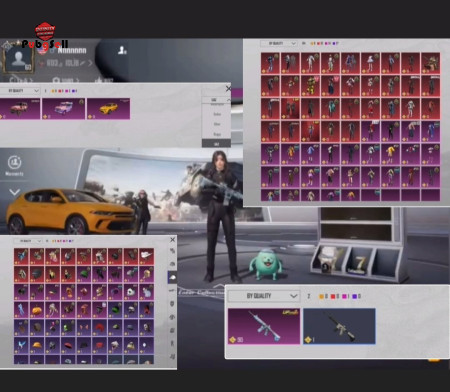The height and width of the screenshot is (392, 450).
Task: Select the green beanie headgear
Action: tap(84, 274)
